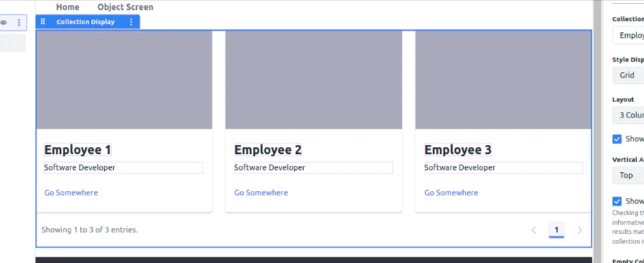Click the next page arrow in pagination
Image resolution: width=644 pixels, height=263 pixels.
pyautogui.click(x=580, y=230)
